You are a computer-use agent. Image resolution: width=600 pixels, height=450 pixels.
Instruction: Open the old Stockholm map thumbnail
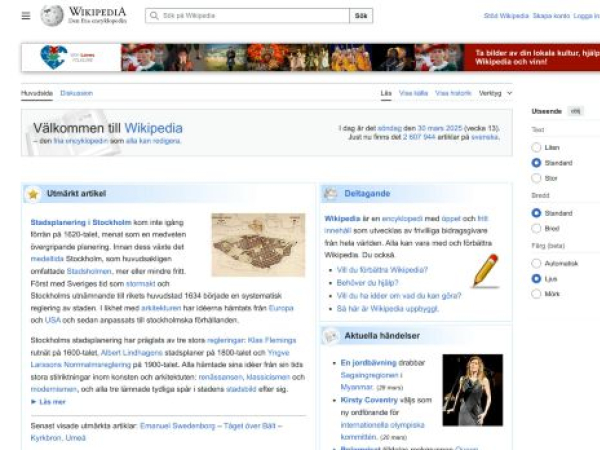[258, 245]
